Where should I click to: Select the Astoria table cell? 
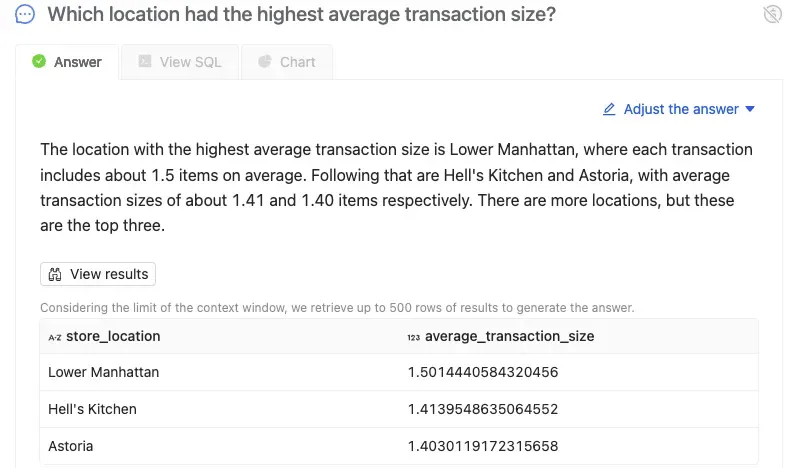pyautogui.click(x=70, y=446)
